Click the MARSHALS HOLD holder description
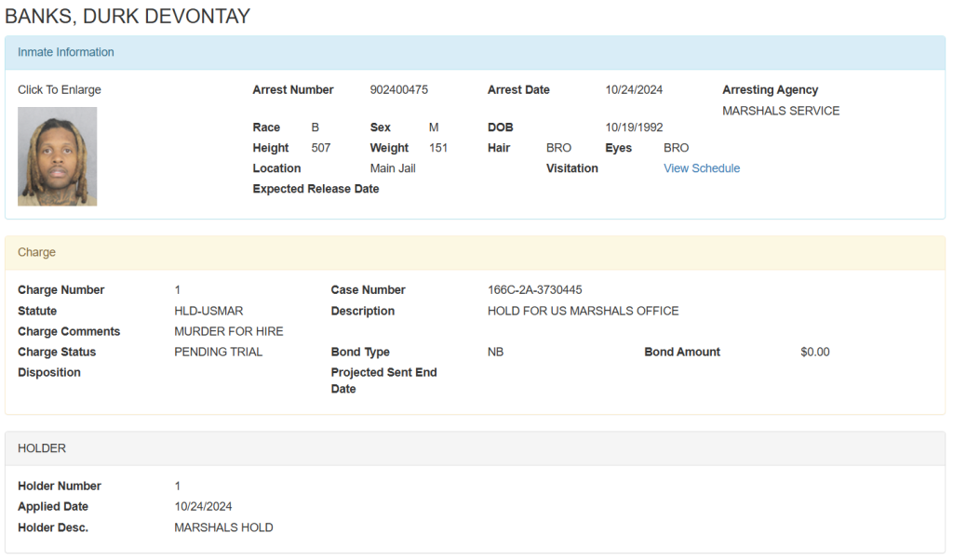This screenshot has width=953, height=560. (x=223, y=527)
